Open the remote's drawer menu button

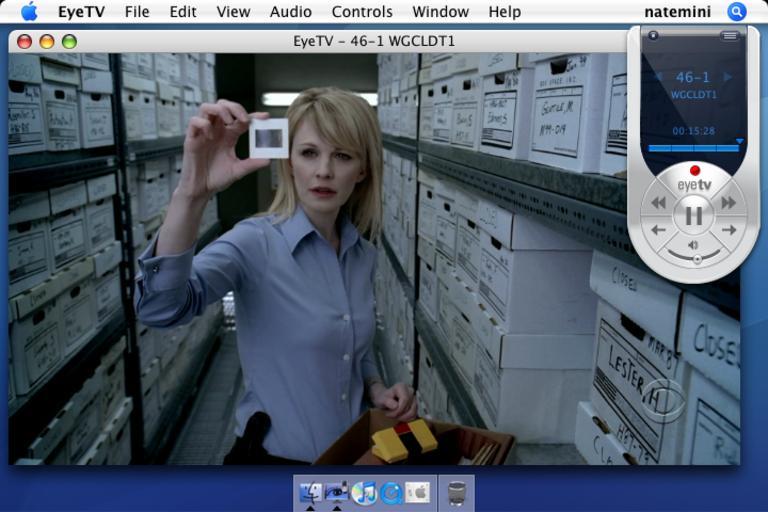pyautogui.click(x=729, y=36)
